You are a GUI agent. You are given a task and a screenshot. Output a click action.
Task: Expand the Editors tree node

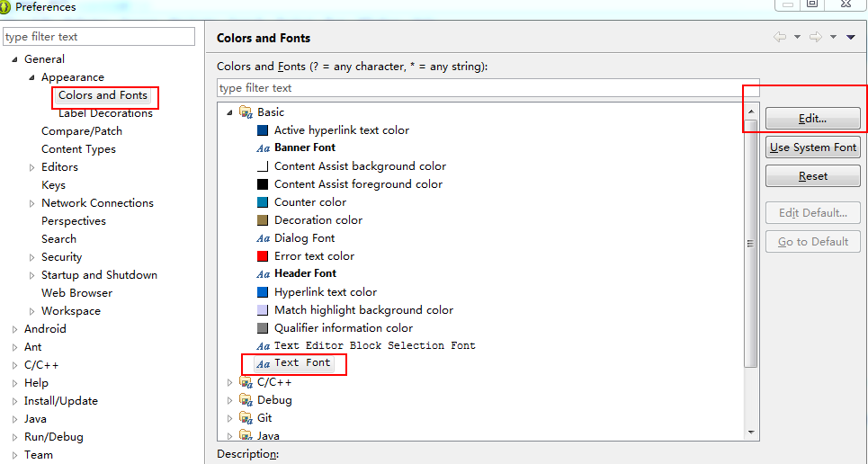(32, 167)
